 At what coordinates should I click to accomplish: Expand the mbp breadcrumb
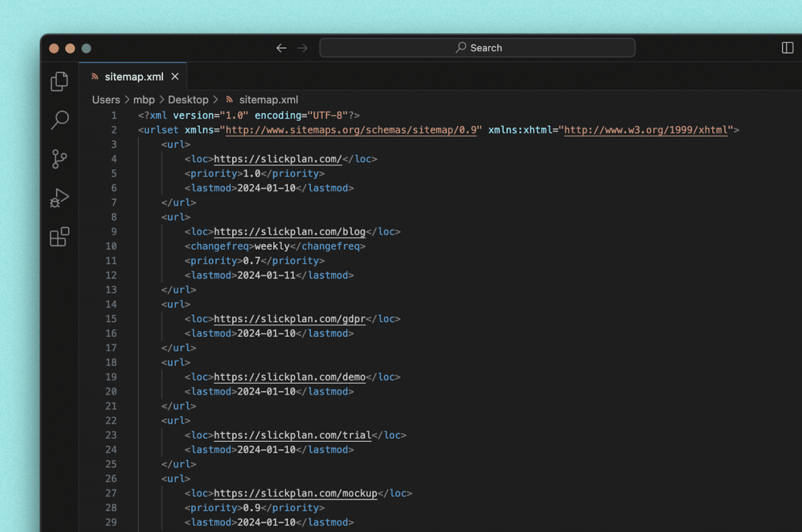[x=144, y=100]
